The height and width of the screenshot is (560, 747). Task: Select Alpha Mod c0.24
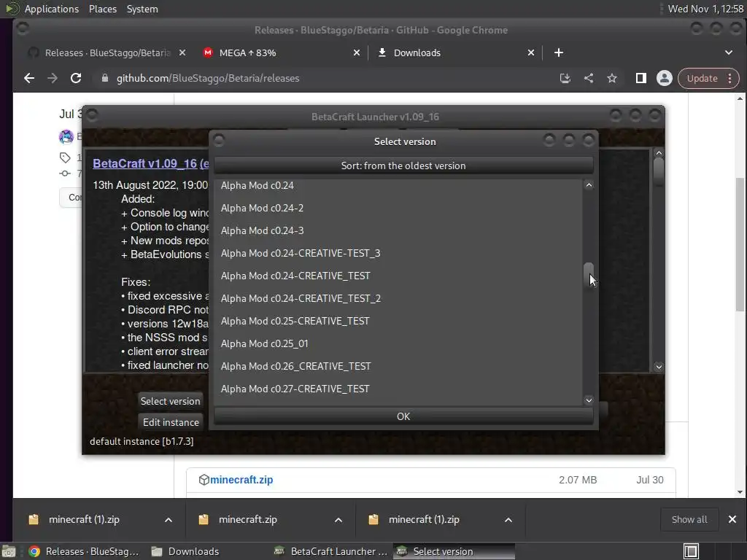tap(398, 185)
